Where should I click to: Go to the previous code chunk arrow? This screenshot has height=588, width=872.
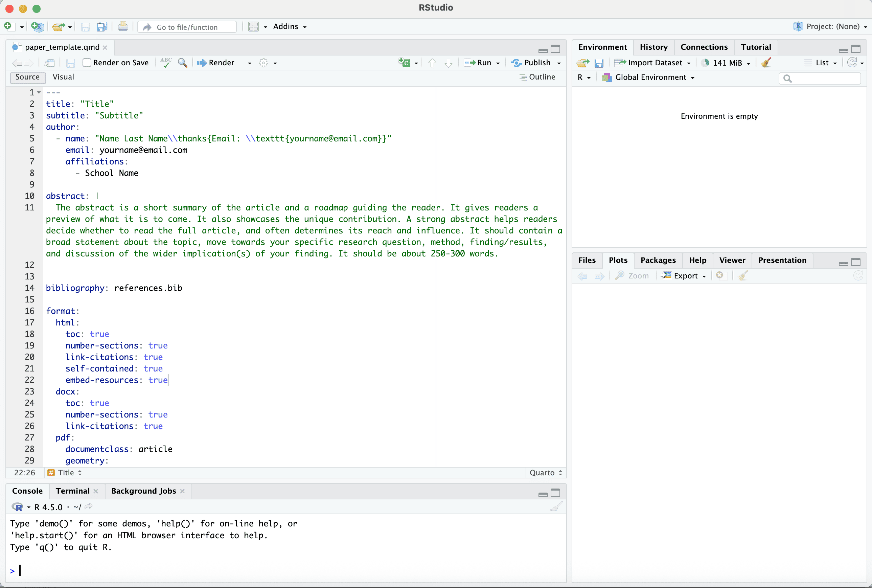pos(432,63)
